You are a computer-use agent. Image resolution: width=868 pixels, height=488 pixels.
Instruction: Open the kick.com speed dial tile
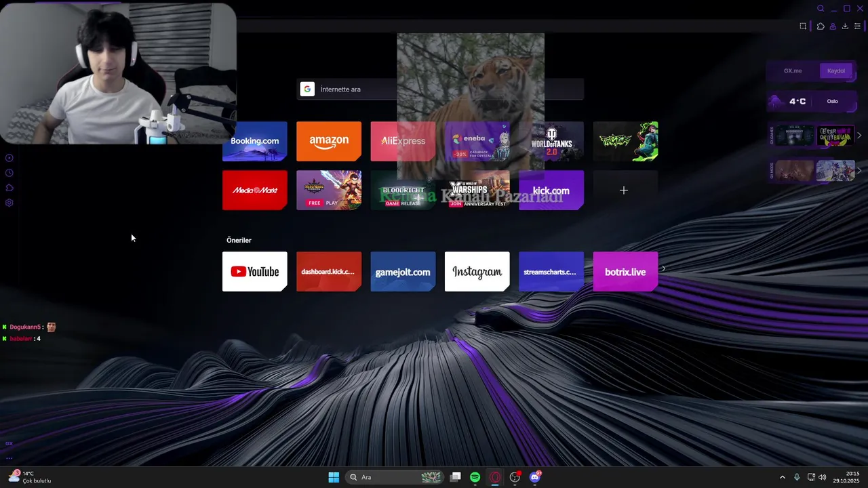click(x=551, y=190)
